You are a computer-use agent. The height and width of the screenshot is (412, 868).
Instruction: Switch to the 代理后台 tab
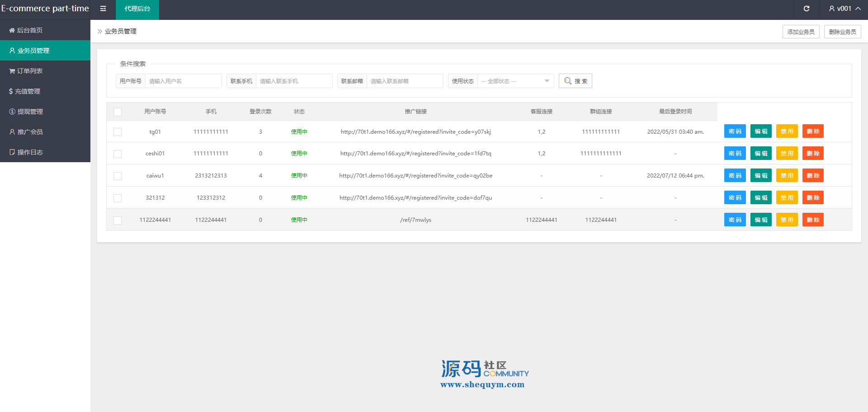point(137,9)
